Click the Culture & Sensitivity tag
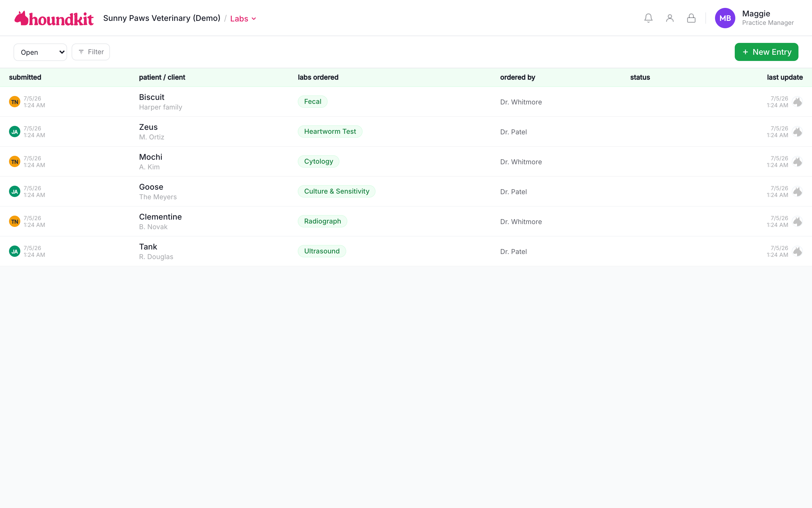This screenshot has height=508, width=812. click(337, 191)
